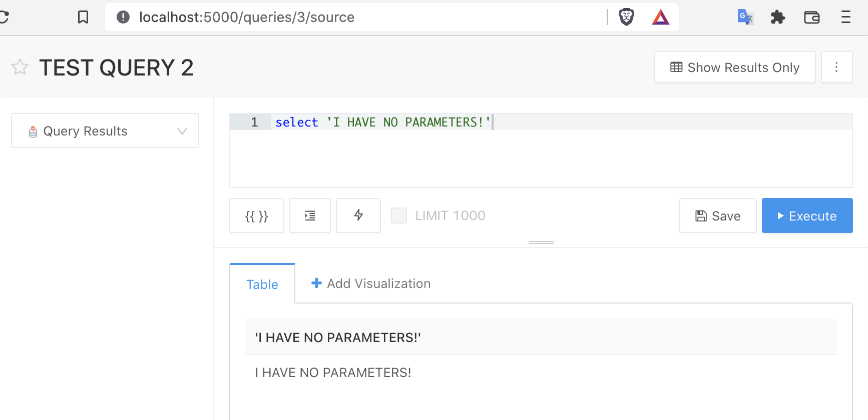Click the address bar URL
Image resolution: width=868 pixels, height=420 pixels.
tap(247, 17)
